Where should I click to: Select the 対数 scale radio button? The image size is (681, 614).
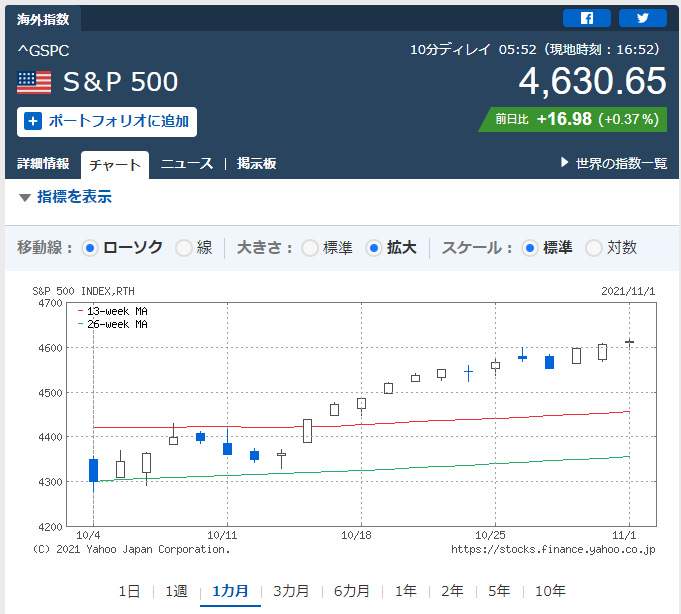pyautogui.click(x=594, y=248)
